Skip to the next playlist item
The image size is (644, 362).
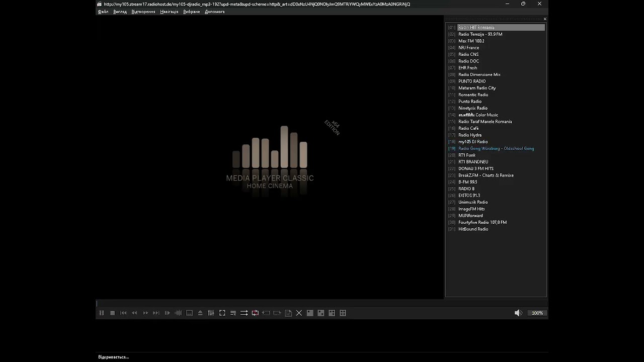tap(156, 313)
